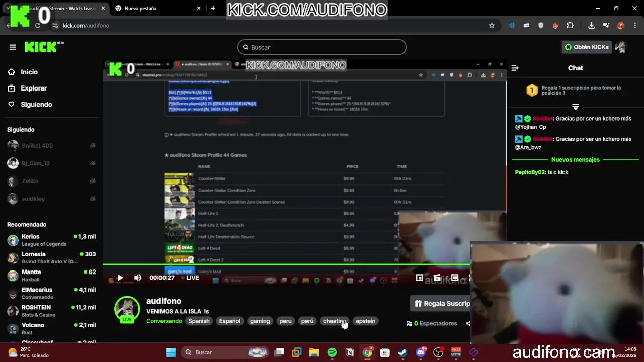This screenshot has height=362, width=644.
Task: Open OBS Studio from the taskbar
Action: pos(438,352)
